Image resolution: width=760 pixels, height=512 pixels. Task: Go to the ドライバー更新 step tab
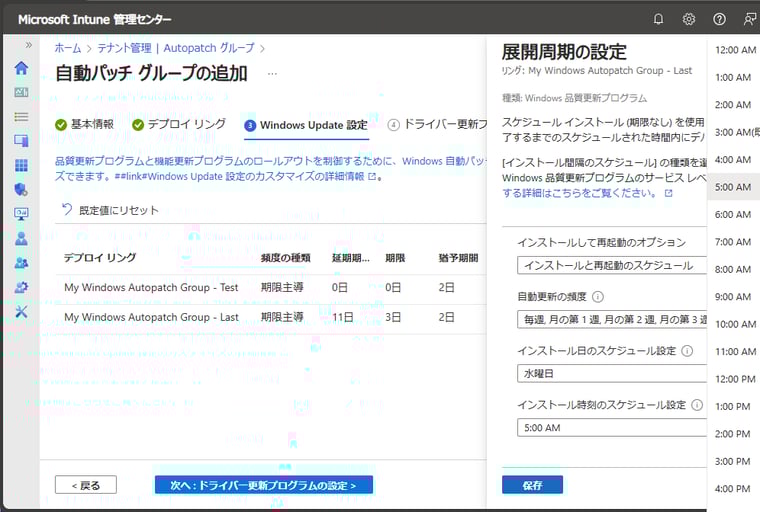point(438,125)
